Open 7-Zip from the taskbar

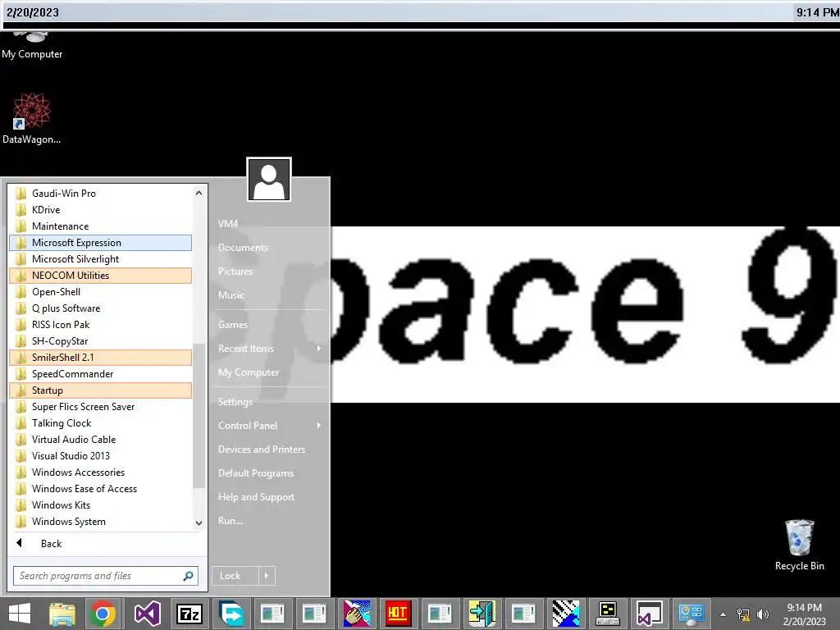(189, 614)
